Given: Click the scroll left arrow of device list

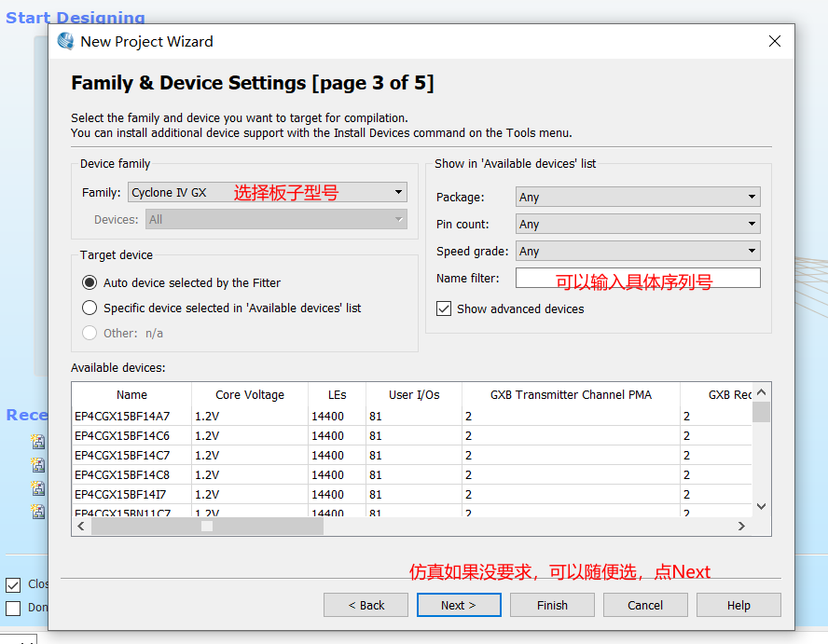Looking at the screenshot, I should tap(81, 526).
